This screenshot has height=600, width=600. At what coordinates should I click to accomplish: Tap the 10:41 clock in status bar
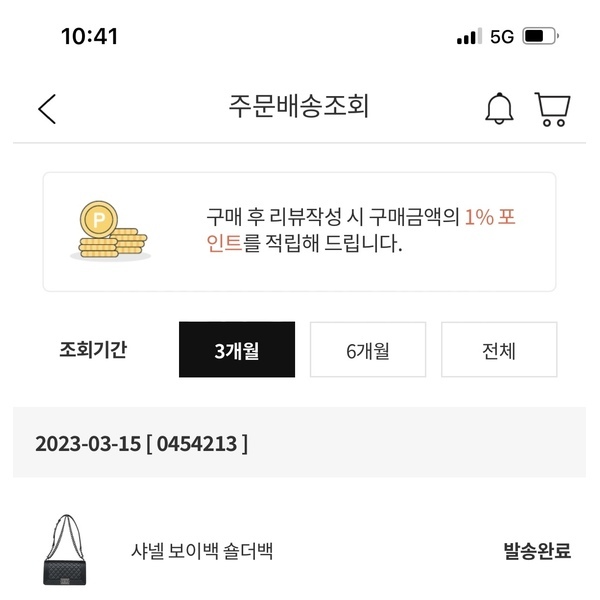click(x=90, y=37)
